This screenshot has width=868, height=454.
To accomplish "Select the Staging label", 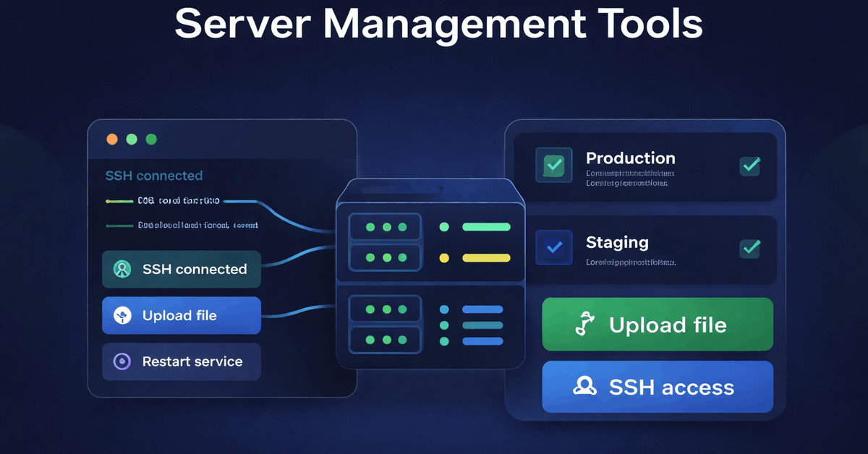I will tap(617, 243).
